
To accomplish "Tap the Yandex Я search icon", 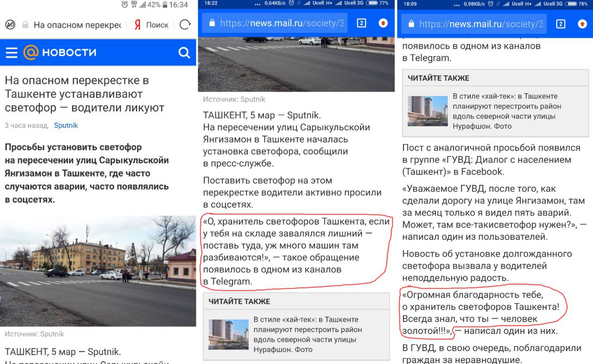I will [137, 25].
